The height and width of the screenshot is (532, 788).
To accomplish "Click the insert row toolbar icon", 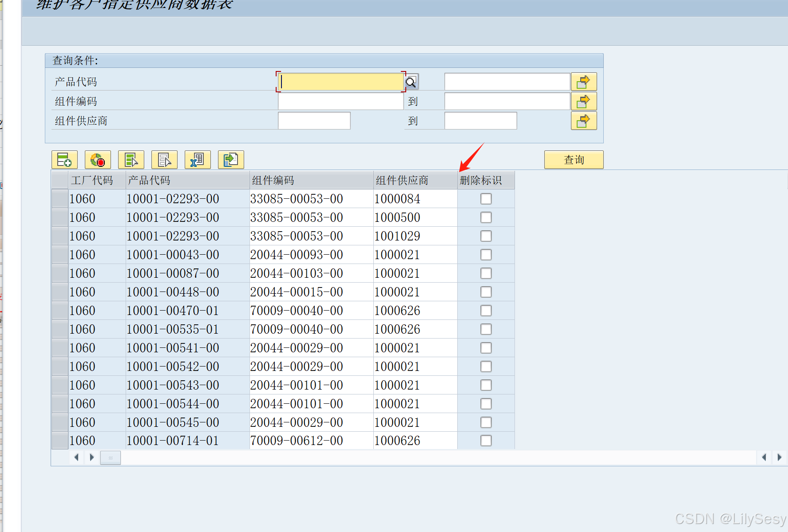I will pos(64,160).
